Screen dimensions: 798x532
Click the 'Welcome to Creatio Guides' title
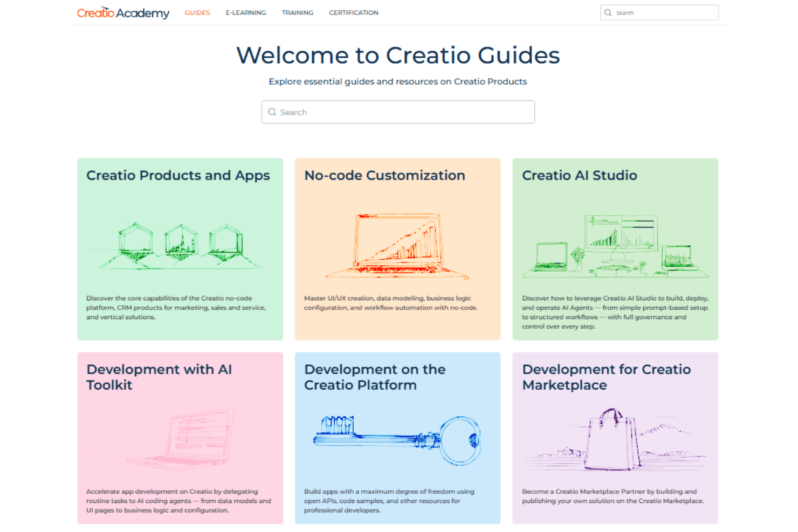pos(398,55)
